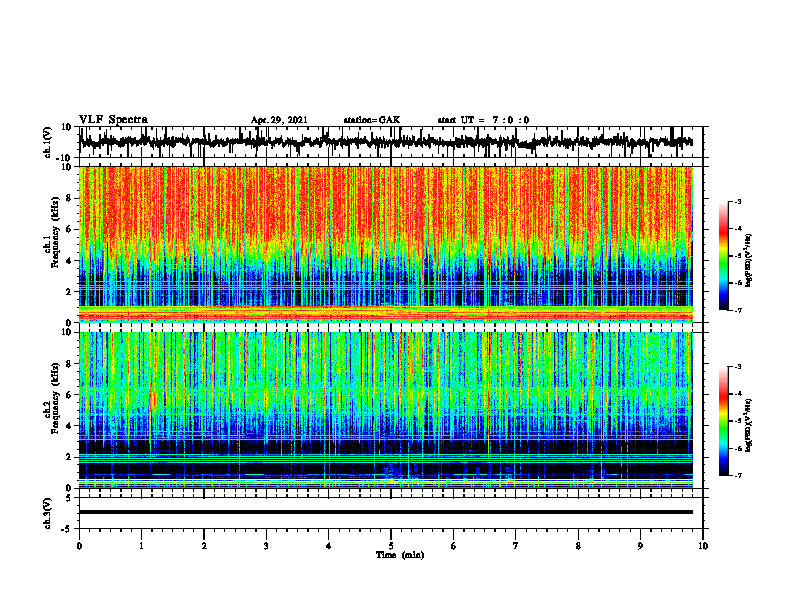Click the "VLF Spectra" title text
The width and height of the screenshot is (792, 612).
113,120
